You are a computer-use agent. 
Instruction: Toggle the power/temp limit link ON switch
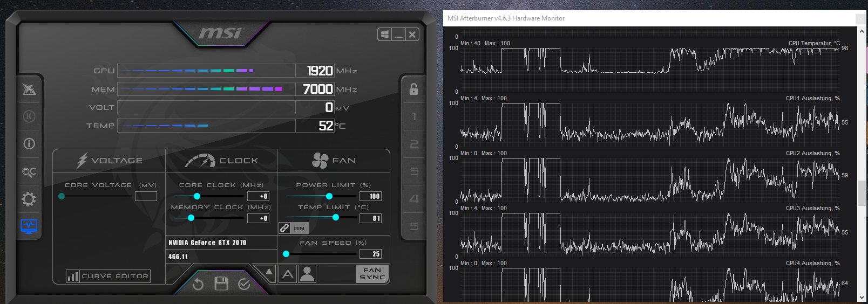[x=300, y=228]
